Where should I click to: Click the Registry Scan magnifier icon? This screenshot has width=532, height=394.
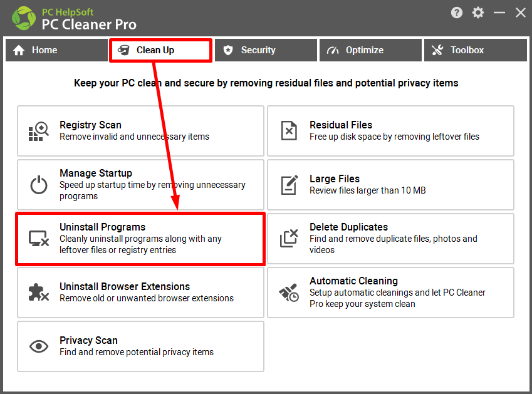[39, 131]
